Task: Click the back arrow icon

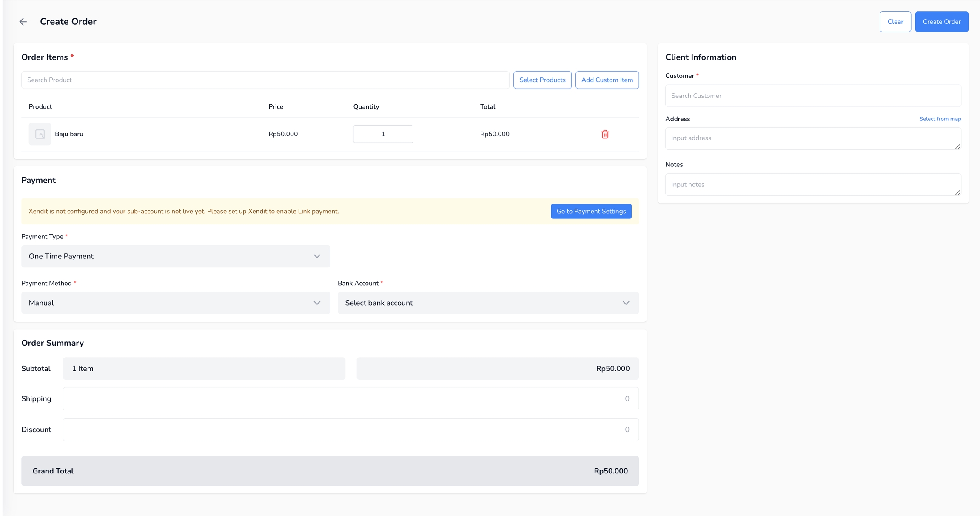Action: [x=23, y=22]
